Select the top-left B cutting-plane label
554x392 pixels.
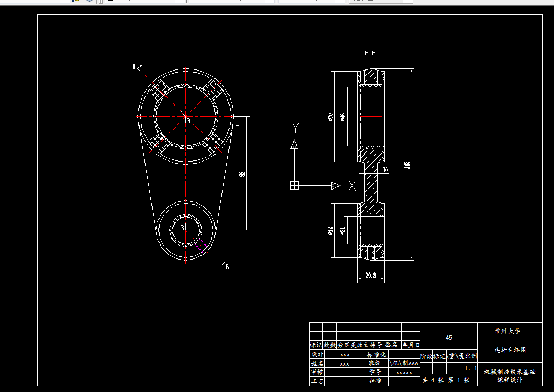(x=134, y=67)
